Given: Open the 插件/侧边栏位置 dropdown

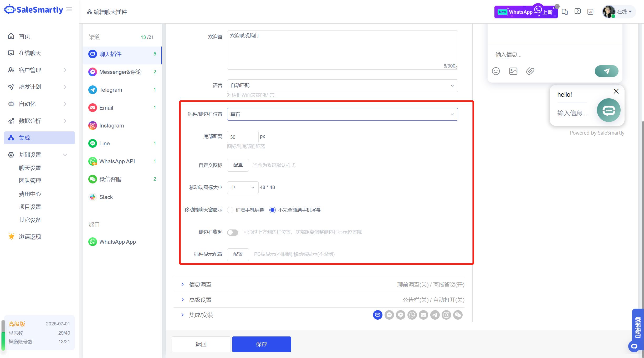Looking at the screenshot, I should [x=342, y=114].
